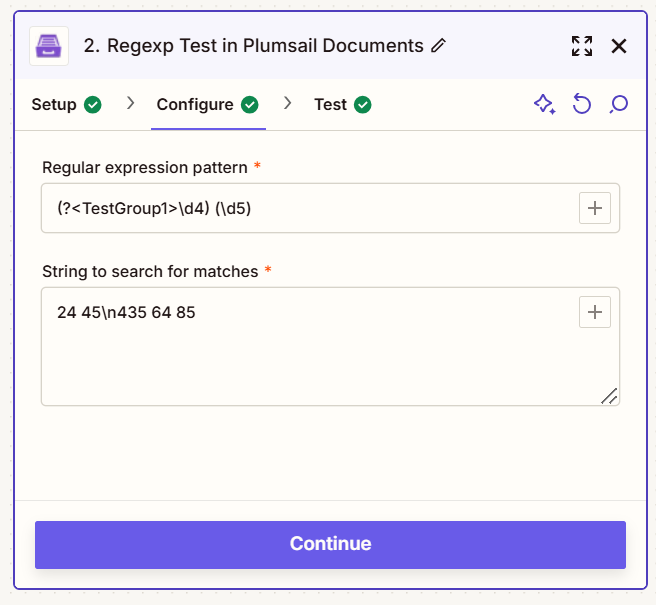Click the Setup green checkmark
Screen dimensions: 656x605
click(x=93, y=105)
